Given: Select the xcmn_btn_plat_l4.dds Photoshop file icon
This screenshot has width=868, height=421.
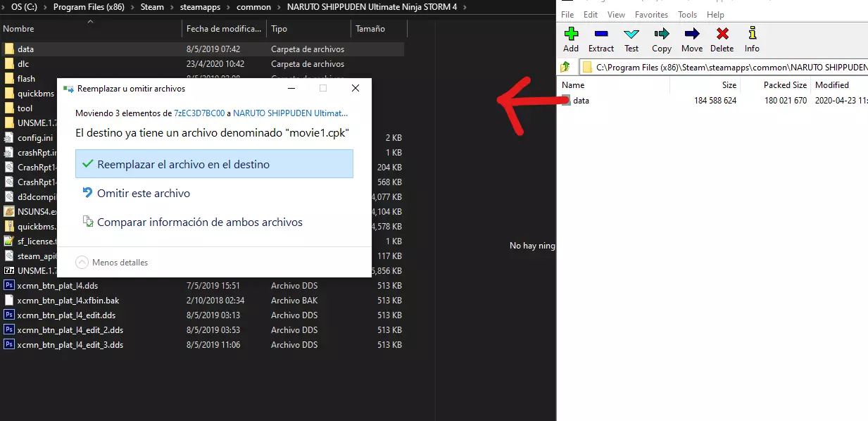Looking at the screenshot, I should [9, 286].
